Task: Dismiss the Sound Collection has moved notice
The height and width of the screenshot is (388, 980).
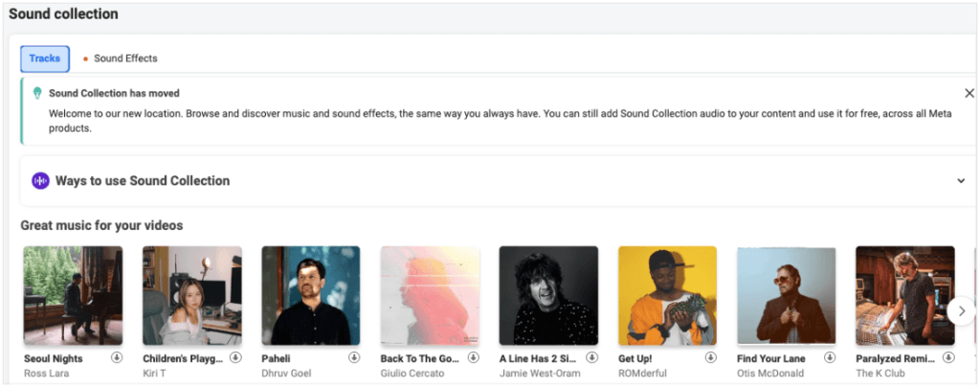Action: click(969, 93)
